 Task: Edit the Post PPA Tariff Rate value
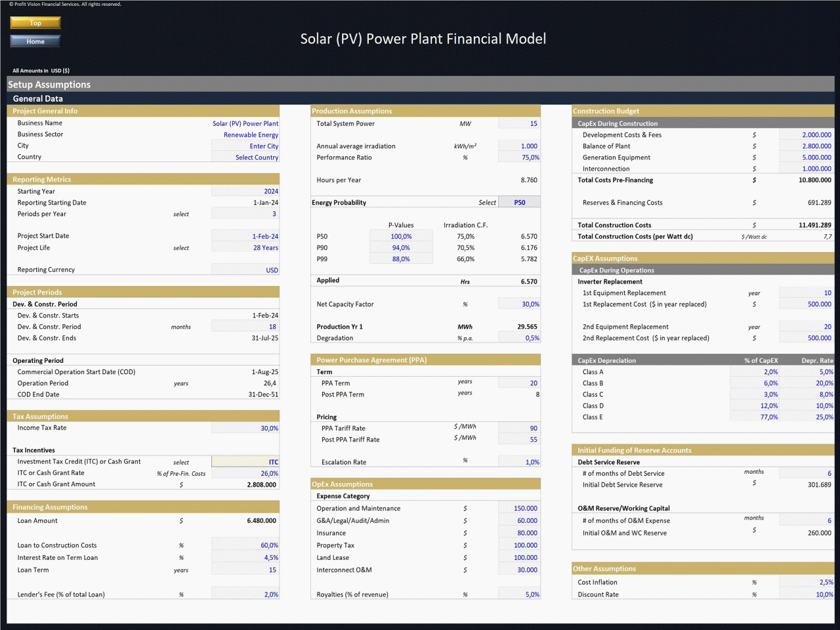tap(519, 440)
